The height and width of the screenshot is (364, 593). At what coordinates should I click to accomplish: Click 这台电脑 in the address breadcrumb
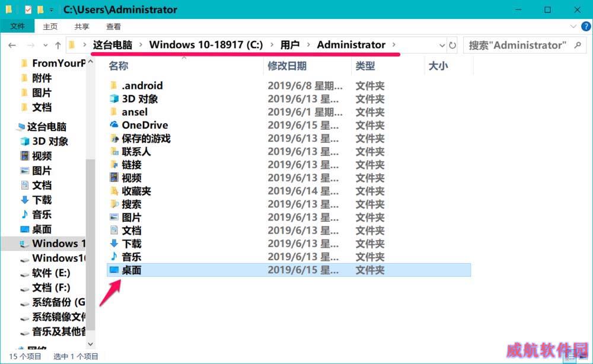(x=113, y=44)
